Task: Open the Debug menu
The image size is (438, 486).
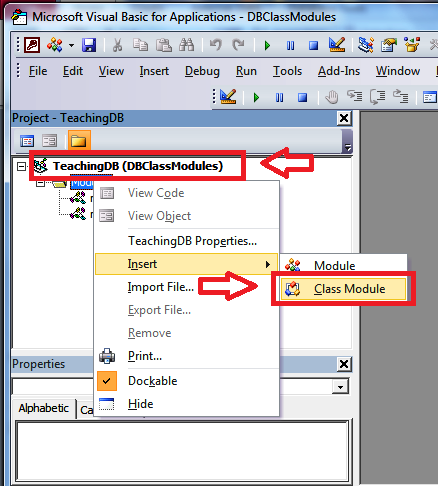Action: pyautogui.click(x=202, y=71)
